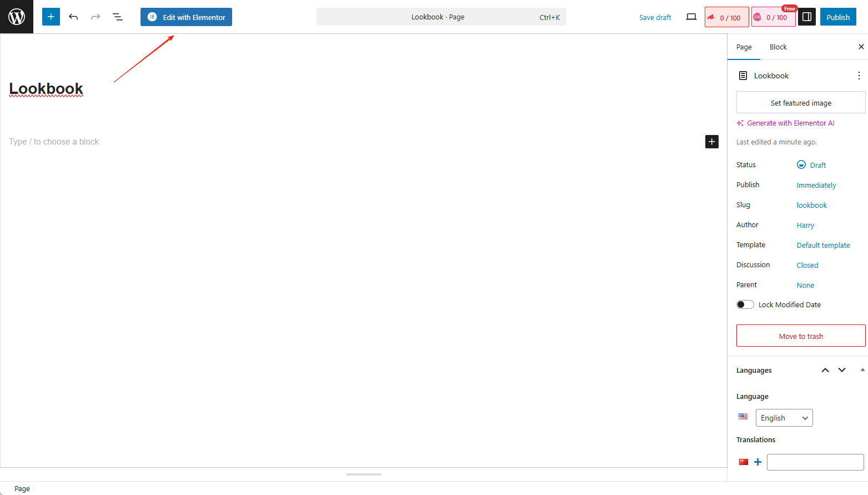
Task: Open the Lookbook page actions menu
Action: click(859, 76)
